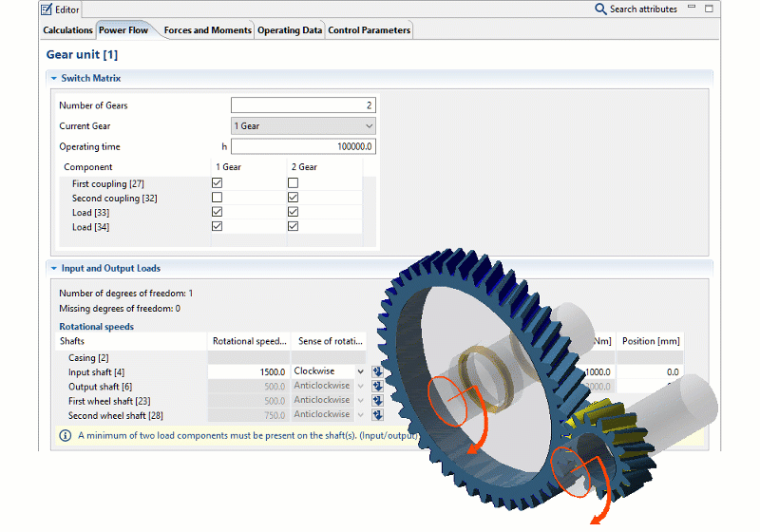Viewport: 760px width, 532px height.
Task: Select Input shaft [4] row
Action: [x=96, y=372]
